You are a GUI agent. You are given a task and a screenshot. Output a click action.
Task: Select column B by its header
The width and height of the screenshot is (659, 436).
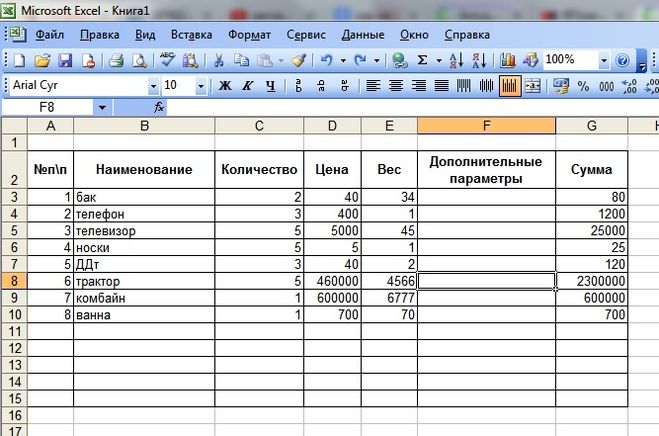pos(144,126)
